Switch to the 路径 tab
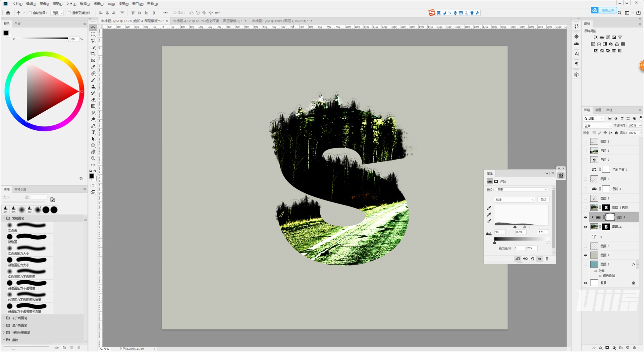The height and width of the screenshot is (352, 644). pos(609,110)
